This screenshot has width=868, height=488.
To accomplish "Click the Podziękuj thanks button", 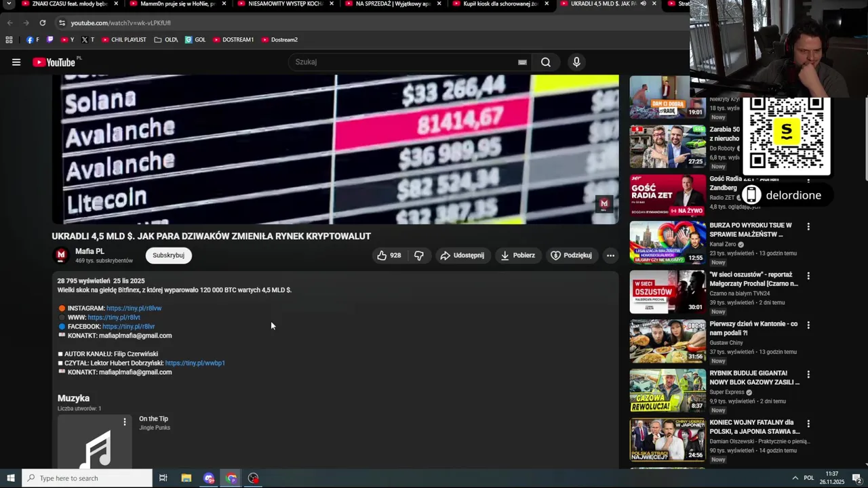I will pyautogui.click(x=572, y=256).
